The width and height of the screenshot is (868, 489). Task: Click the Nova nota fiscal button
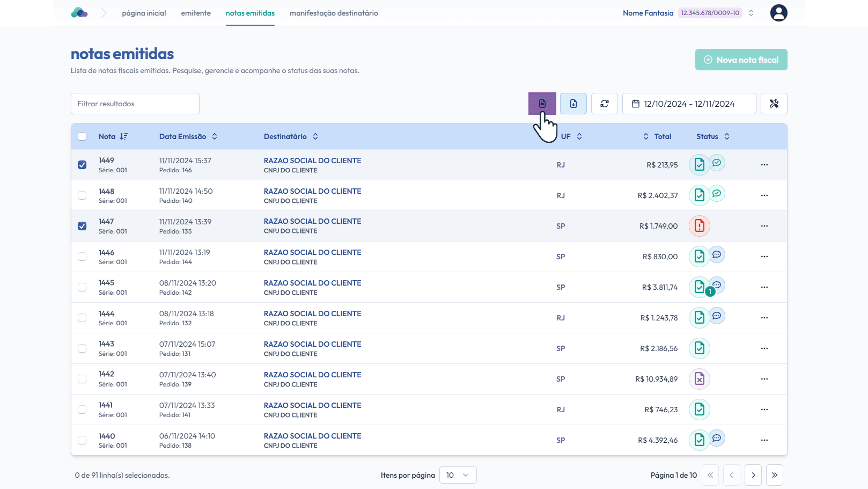(x=741, y=60)
